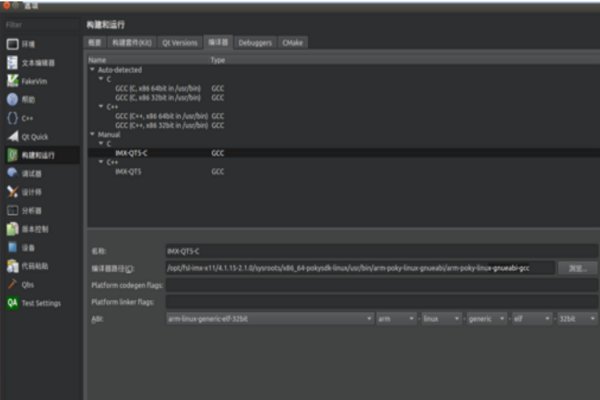The height and width of the screenshot is (400, 600).
Task: Click the 浏览 browse button for compiler path
Action: tap(576, 268)
